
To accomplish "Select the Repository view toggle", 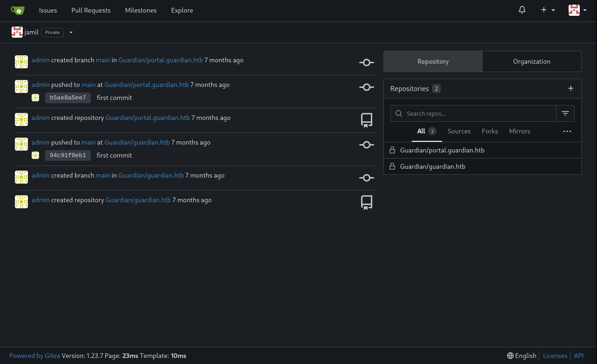I will click(433, 61).
